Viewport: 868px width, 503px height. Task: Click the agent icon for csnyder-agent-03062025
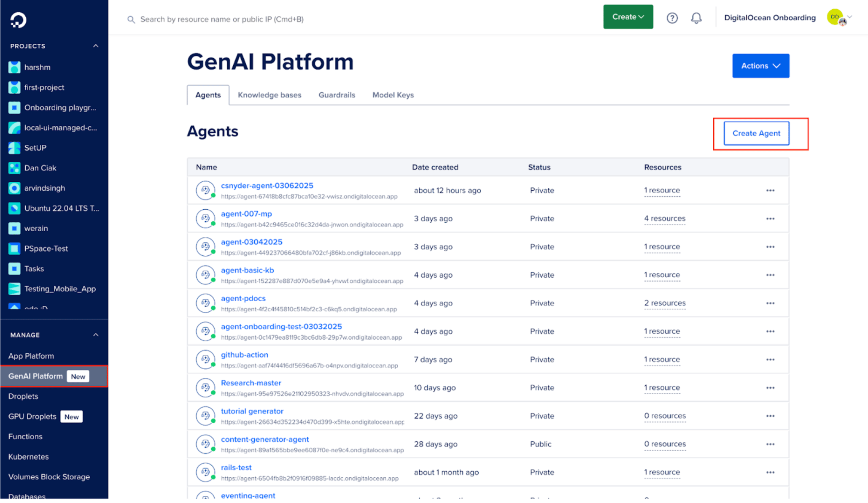click(205, 190)
